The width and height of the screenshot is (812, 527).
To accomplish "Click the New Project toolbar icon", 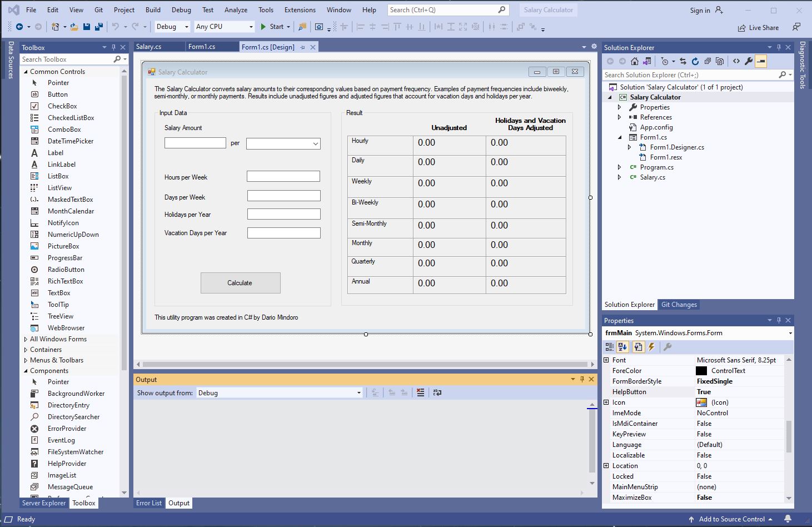I will coord(55,27).
